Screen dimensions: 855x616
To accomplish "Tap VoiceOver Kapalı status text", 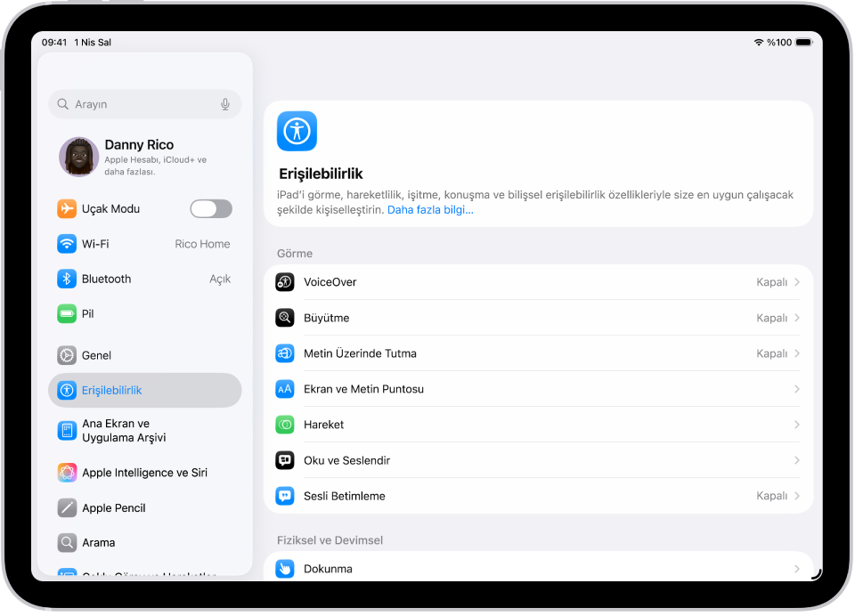I will pyautogui.click(x=771, y=282).
